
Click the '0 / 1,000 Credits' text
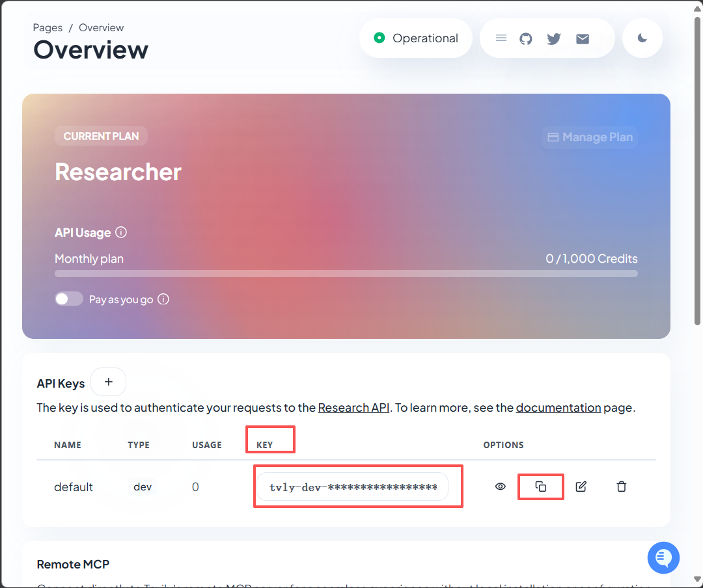point(591,259)
